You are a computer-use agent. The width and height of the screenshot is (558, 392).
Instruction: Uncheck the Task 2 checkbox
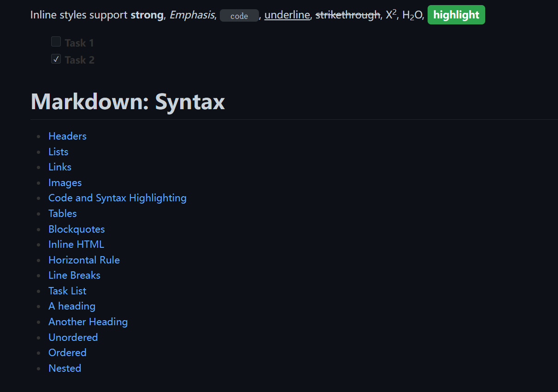[56, 59]
